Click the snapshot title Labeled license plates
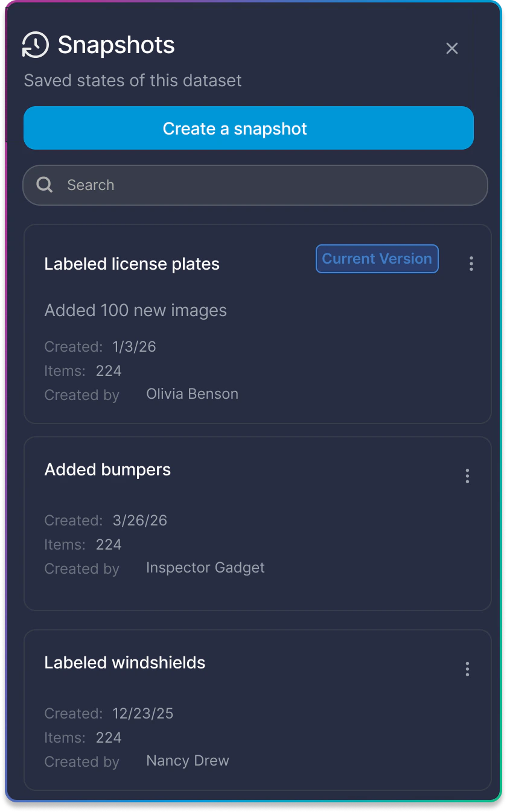The width and height of the screenshot is (507, 812). pyautogui.click(x=132, y=264)
